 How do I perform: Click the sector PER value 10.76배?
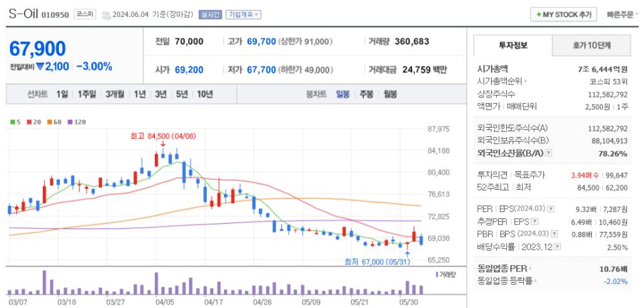(x=613, y=270)
